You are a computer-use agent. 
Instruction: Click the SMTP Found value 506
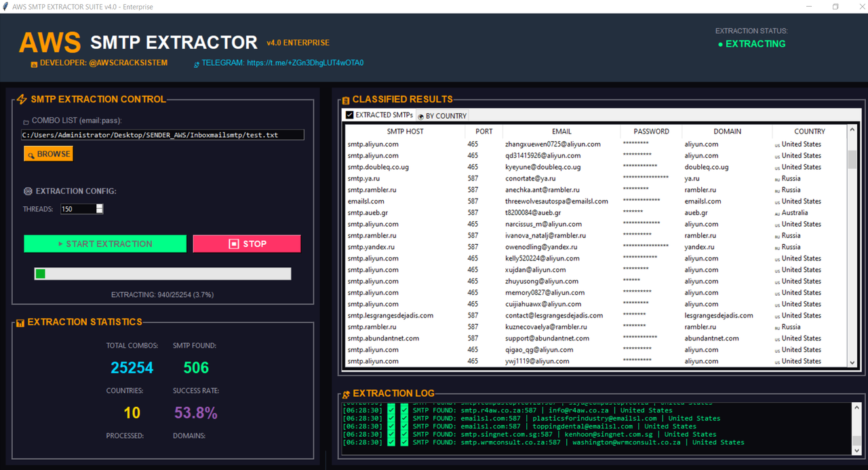click(196, 368)
